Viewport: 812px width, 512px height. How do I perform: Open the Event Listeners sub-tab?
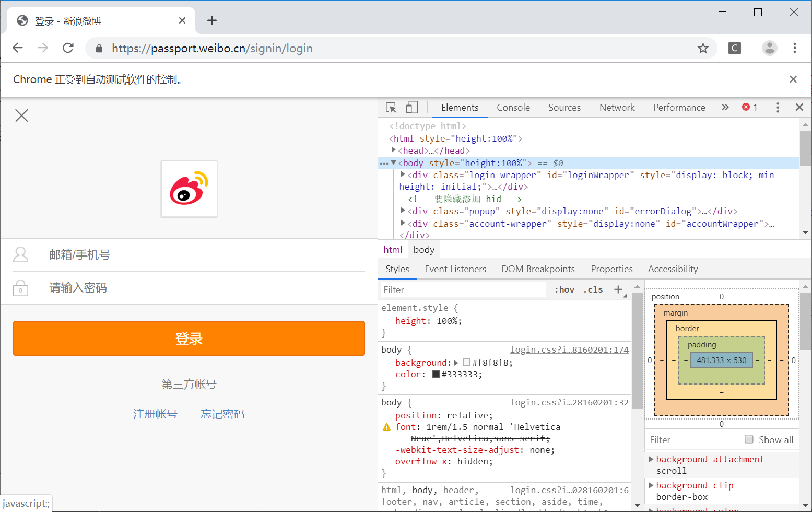[x=455, y=269]
